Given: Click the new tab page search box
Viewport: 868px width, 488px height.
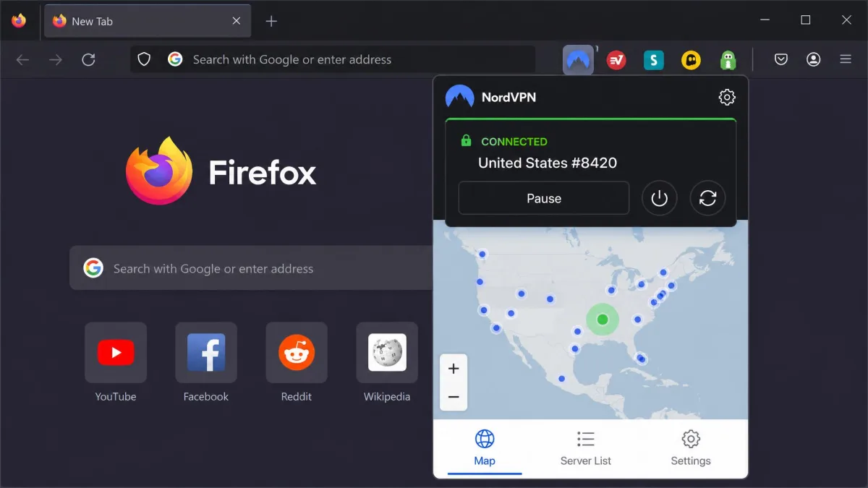Looking at the screenshot, I should point(252,268).
